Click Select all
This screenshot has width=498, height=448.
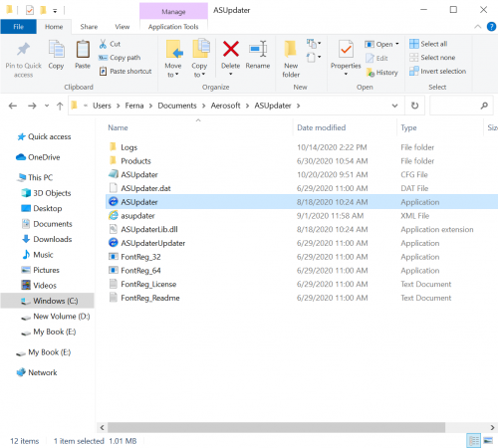(x=428, y=44)
